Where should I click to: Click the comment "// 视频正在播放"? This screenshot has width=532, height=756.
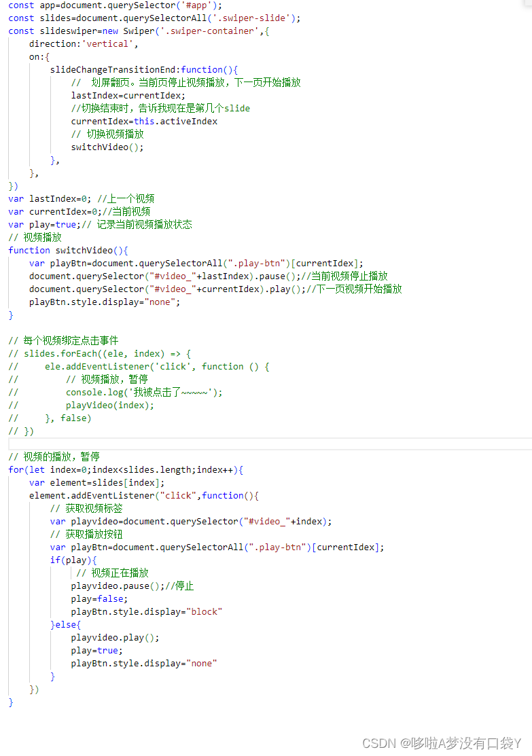click(112, 573)
